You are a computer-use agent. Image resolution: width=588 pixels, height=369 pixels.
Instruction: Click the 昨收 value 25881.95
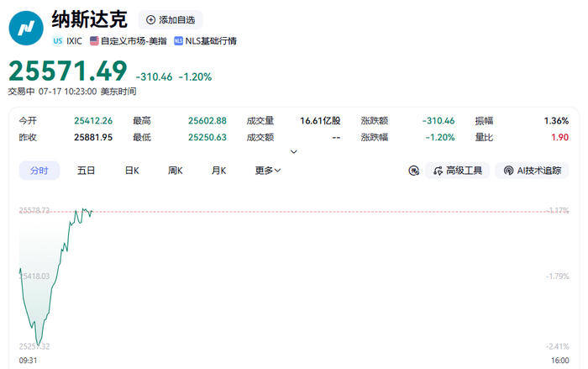tap(93, 137)
